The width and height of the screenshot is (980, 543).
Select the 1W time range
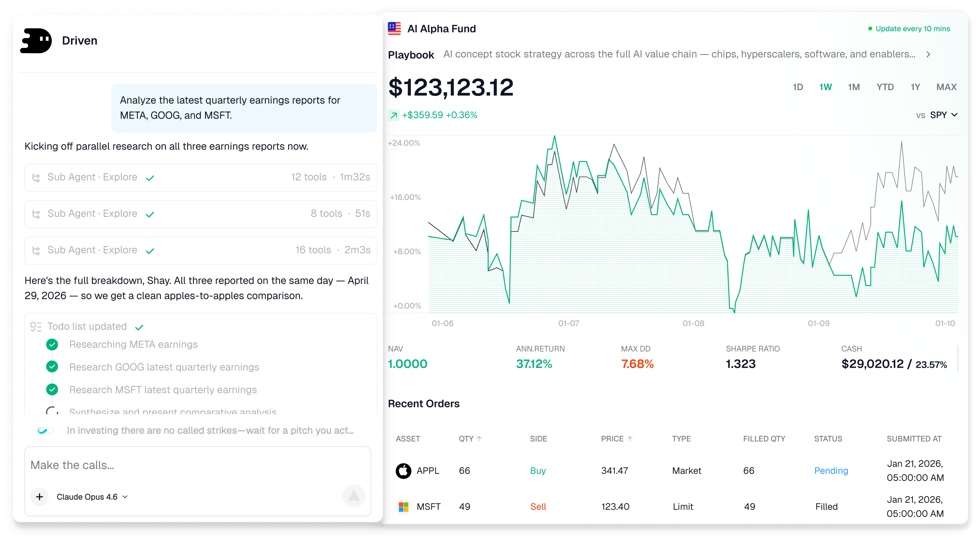click(825, 87)
